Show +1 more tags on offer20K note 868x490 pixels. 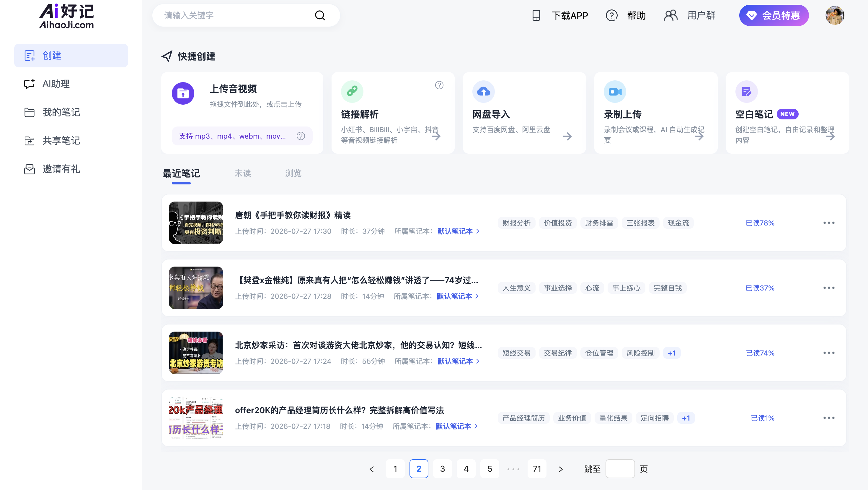[x=686, y=418]
